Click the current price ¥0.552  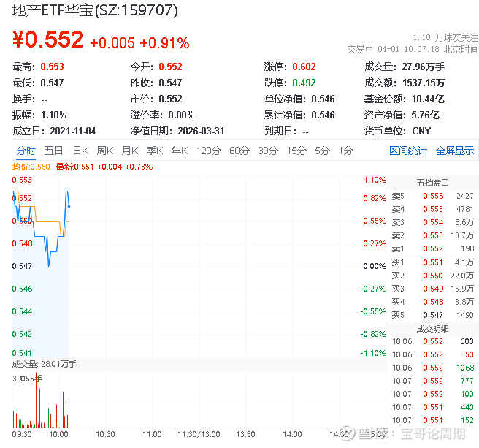tap(47, 39)
